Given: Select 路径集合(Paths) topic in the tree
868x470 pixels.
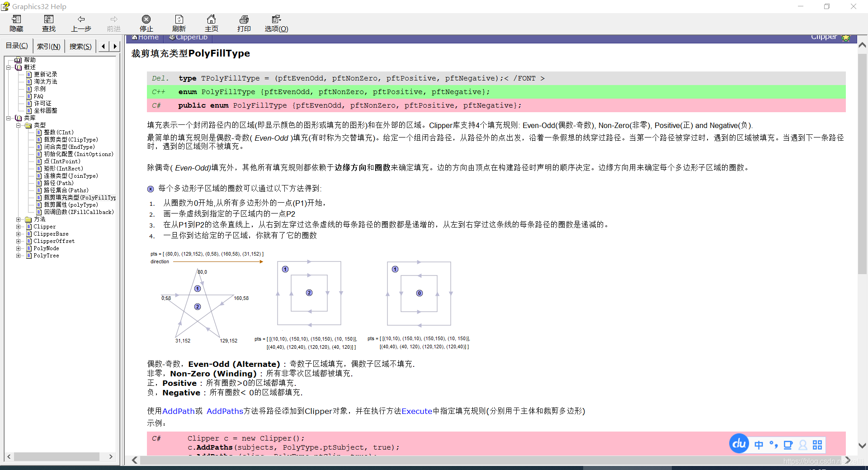Looking at the screenshot, I should point(66,190).
